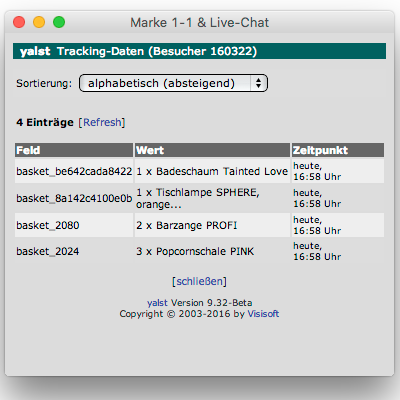The image size is (400, 400).
Task: Open the yalst version link
Action: pos(157,303)
